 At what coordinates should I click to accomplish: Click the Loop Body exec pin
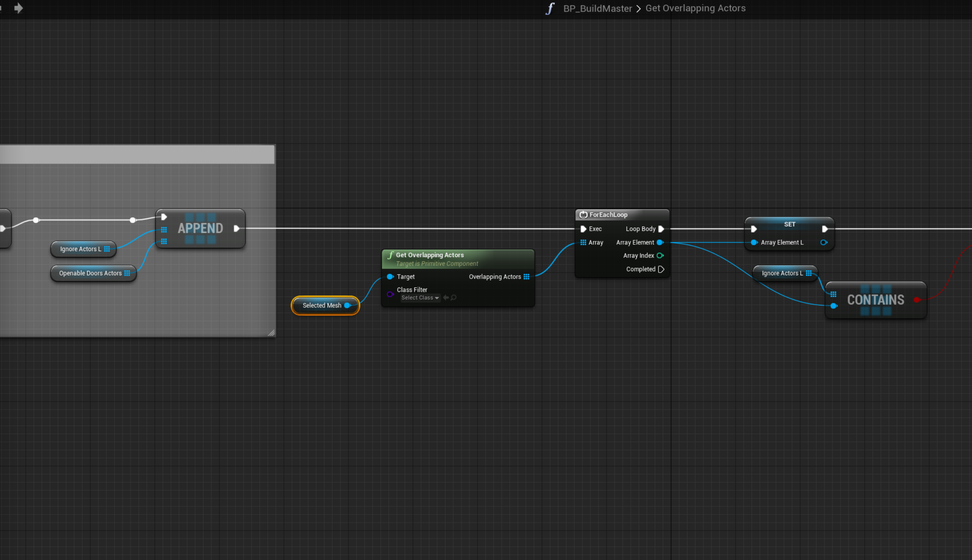[661, 229]
